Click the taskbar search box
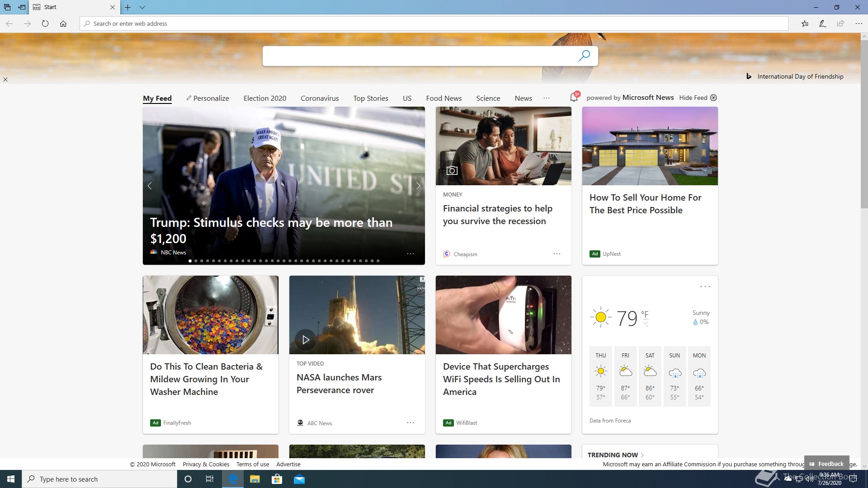 (99, 479)
